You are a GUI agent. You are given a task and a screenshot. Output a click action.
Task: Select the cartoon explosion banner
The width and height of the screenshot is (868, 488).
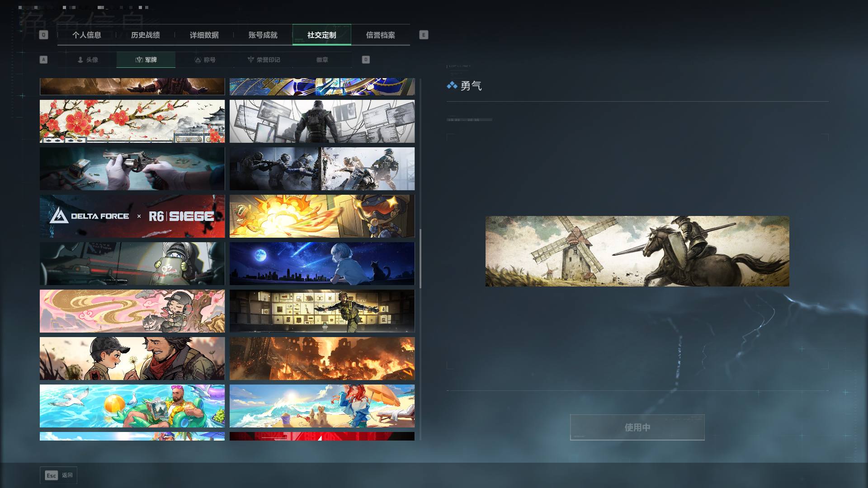322,216
